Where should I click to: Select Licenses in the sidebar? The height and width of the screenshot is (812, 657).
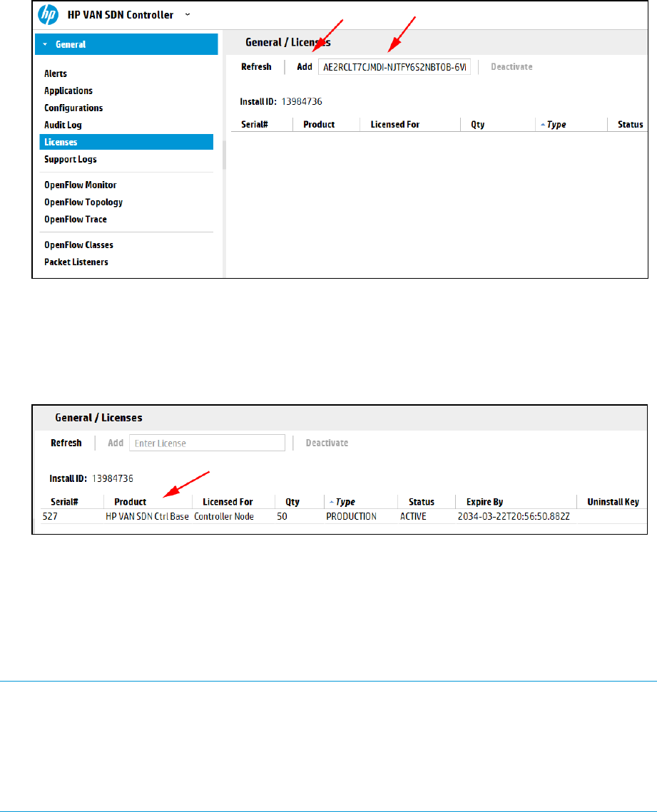tap(126, 142)
